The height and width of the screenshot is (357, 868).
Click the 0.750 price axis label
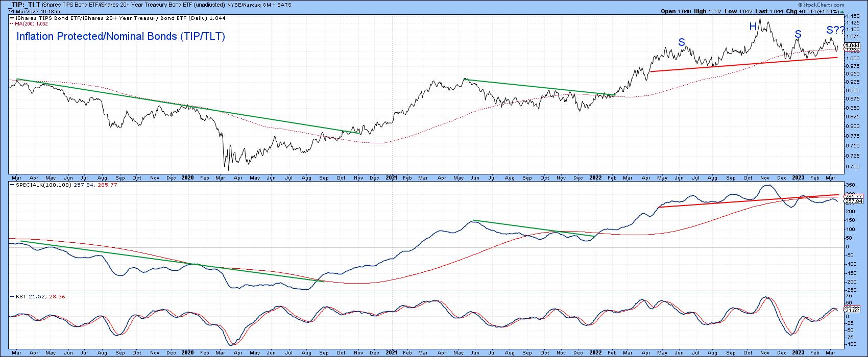(x=852, y=146)
